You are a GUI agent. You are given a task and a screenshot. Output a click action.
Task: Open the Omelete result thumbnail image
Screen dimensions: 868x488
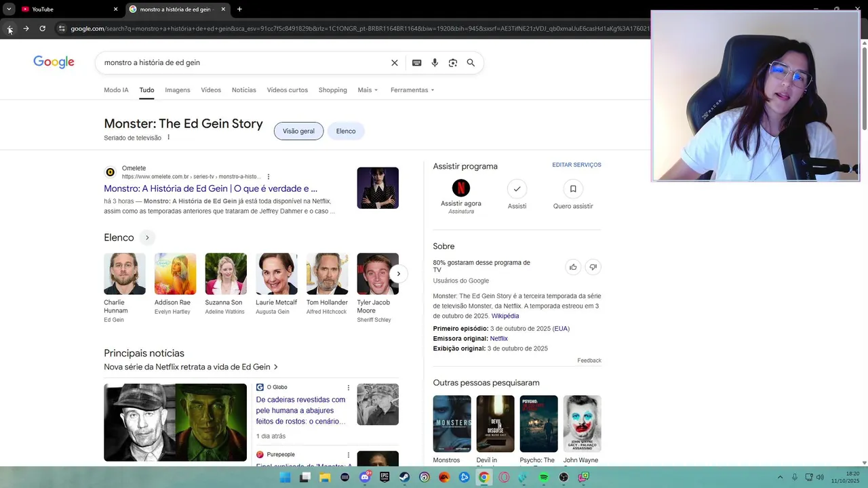coord(378,188)
